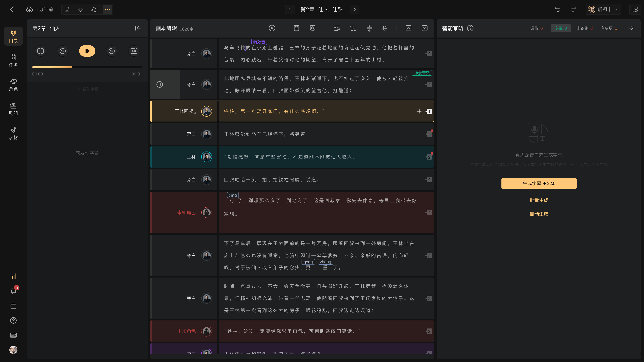Open notifications bell with 5 badge

tap(13, 291)
